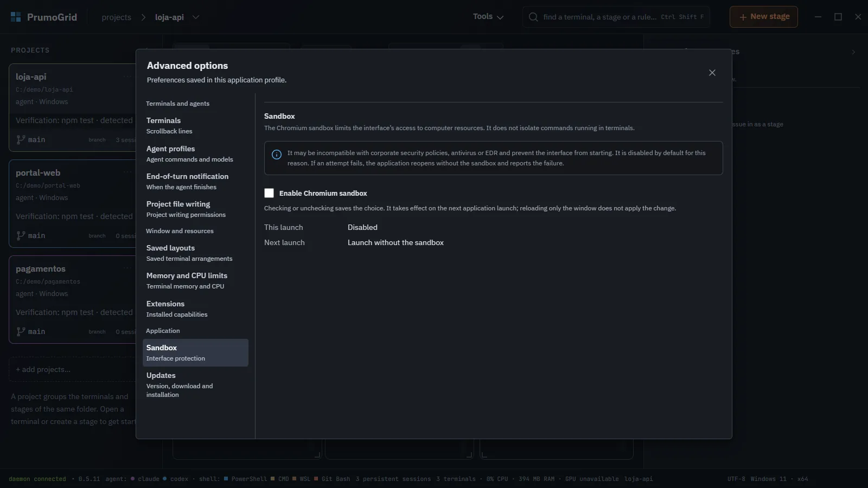This screenshot has width=868, height=488.
Task: Go to Project file writing settings
Action: 195,209
